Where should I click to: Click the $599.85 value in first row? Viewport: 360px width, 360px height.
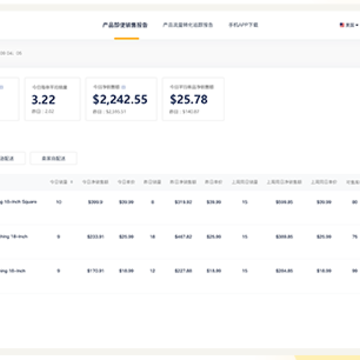pos(284,202)
